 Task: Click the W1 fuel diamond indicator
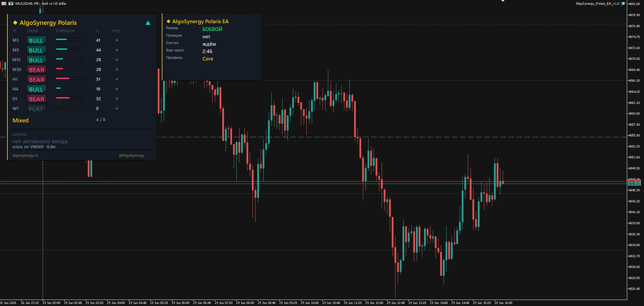tap(117, 108)
